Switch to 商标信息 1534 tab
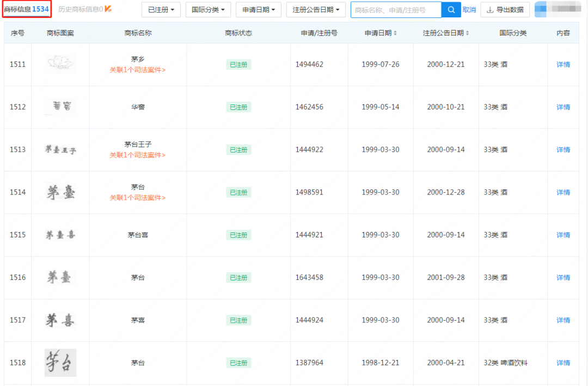Screen dimensions: 588x386 [x=27, y=9]
